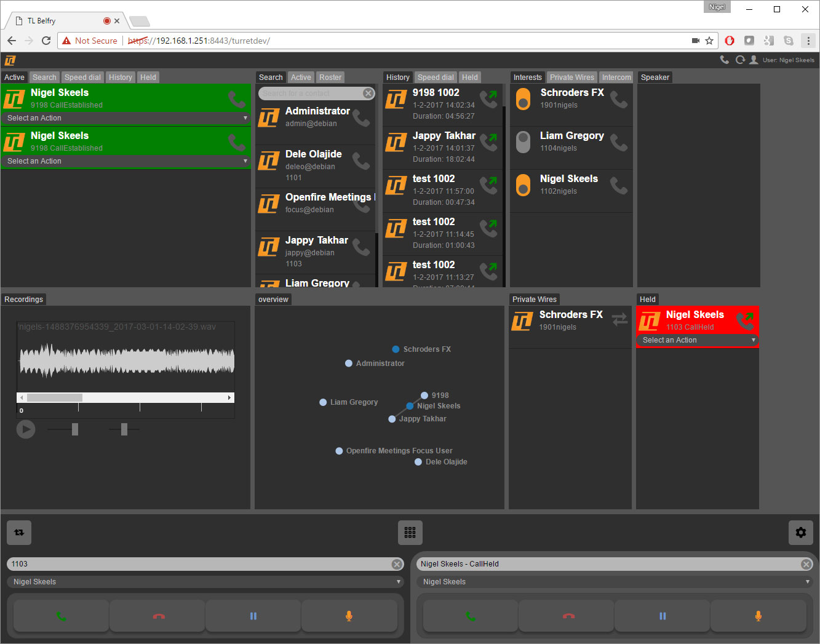The height and width of the screenshot is (644, 820).
Task: Play the recording
Action: 26,429
